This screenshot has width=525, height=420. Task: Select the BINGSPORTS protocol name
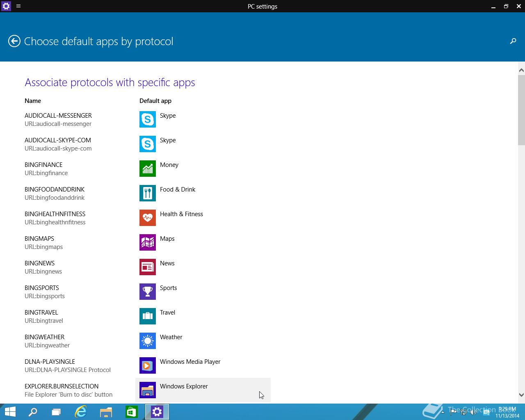pyautogui.click(x=42, y=288)
